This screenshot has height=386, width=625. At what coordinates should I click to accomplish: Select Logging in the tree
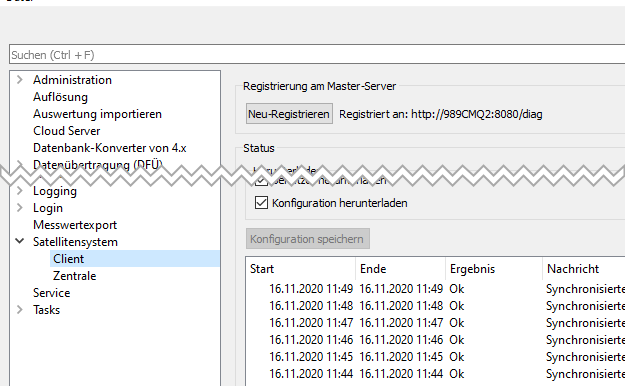click(x=55, y=191)
